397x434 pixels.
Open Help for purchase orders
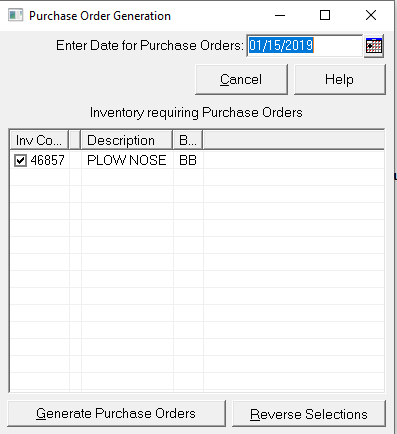tap(340, 79)
